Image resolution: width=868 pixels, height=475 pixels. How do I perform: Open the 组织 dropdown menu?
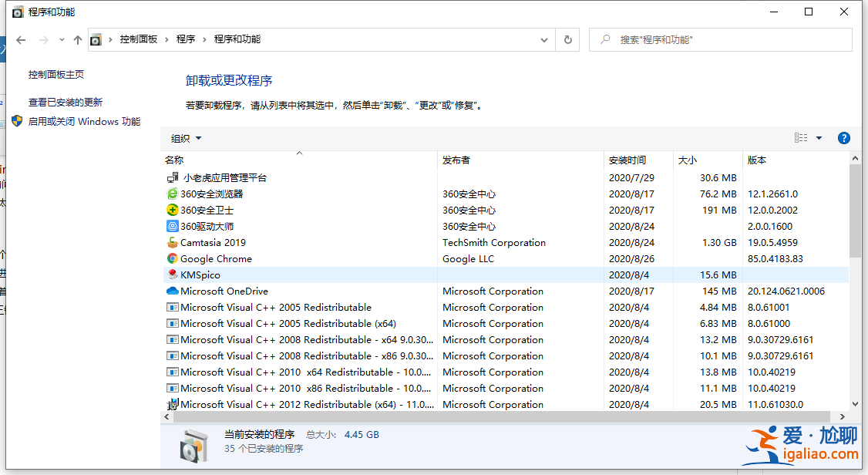coord(186,139)
